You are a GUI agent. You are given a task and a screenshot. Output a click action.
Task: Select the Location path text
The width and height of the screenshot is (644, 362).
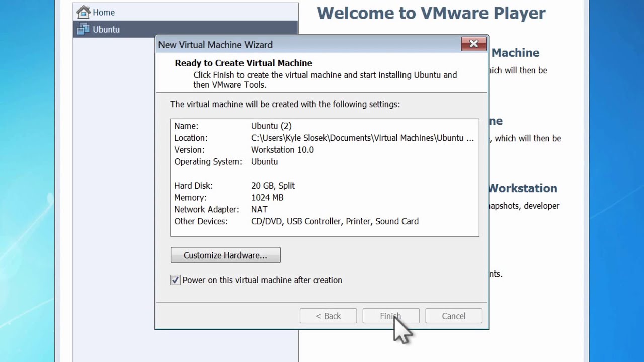pos(362,138)
